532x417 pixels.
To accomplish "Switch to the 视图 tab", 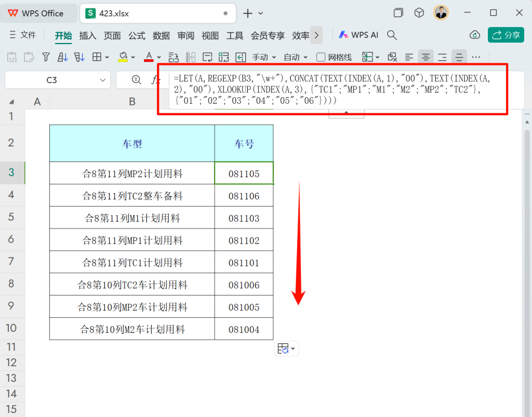I will click(x=210, y=35).
